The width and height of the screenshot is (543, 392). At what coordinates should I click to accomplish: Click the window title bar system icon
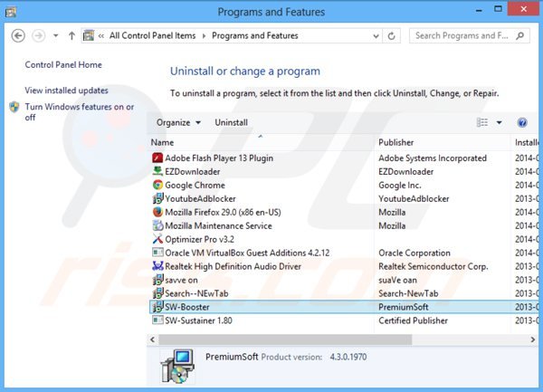coord(10,12)
